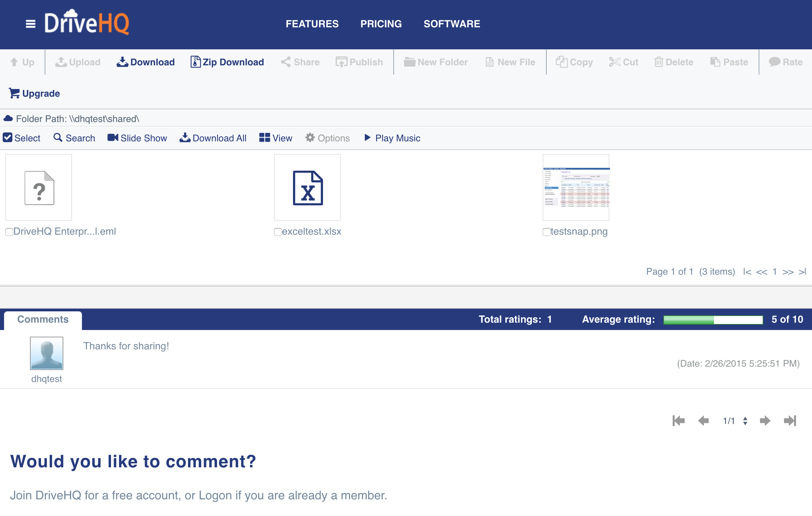Open the hamburger menu icon
Image resolution: width=812 pixels, height=516 pixels.
30,24
